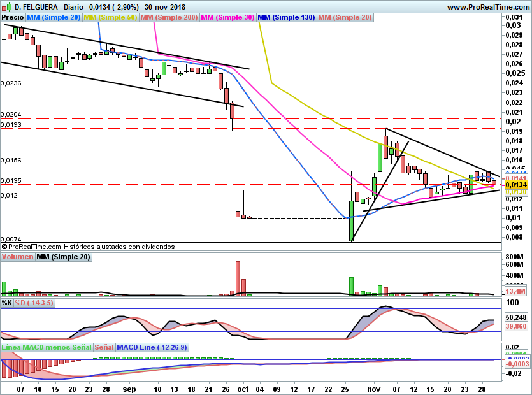Select the oct month label on date axis
The height and width of the screenshot is (395, 532).
click(243, 389)
